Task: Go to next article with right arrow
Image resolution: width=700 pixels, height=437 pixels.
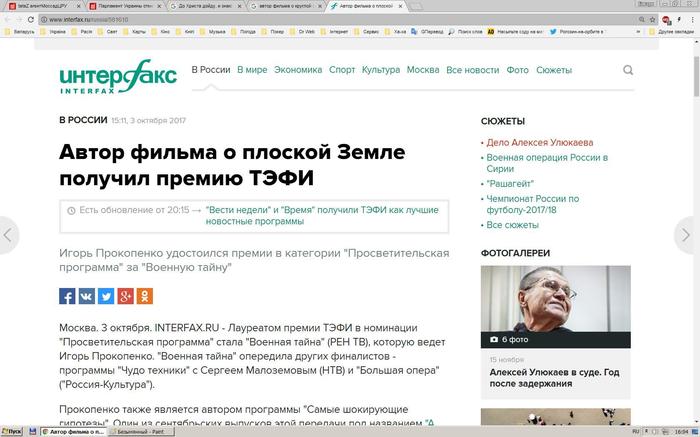Action: [x=687, y=235]
